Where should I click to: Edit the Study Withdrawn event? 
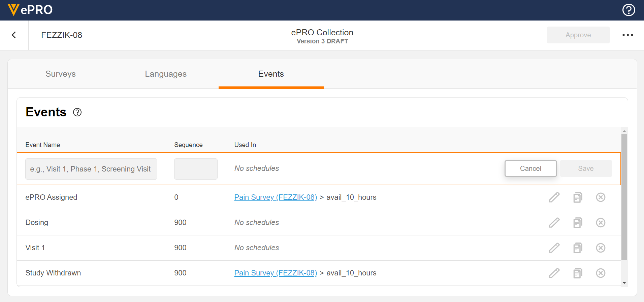pyautogui.click(x=554, y=273)
